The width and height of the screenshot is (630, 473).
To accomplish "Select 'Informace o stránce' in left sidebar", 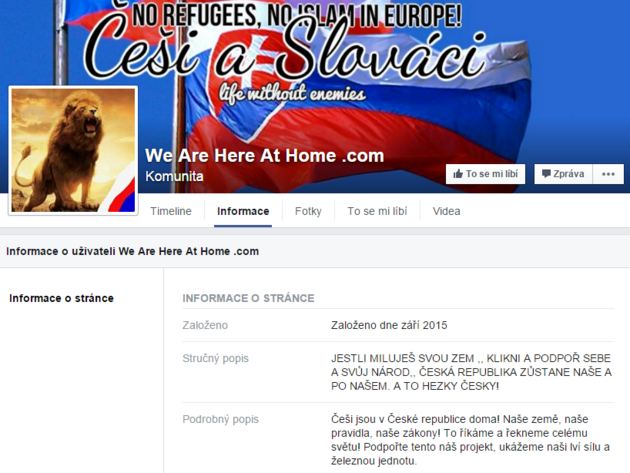I will click(x=61, y=298).
